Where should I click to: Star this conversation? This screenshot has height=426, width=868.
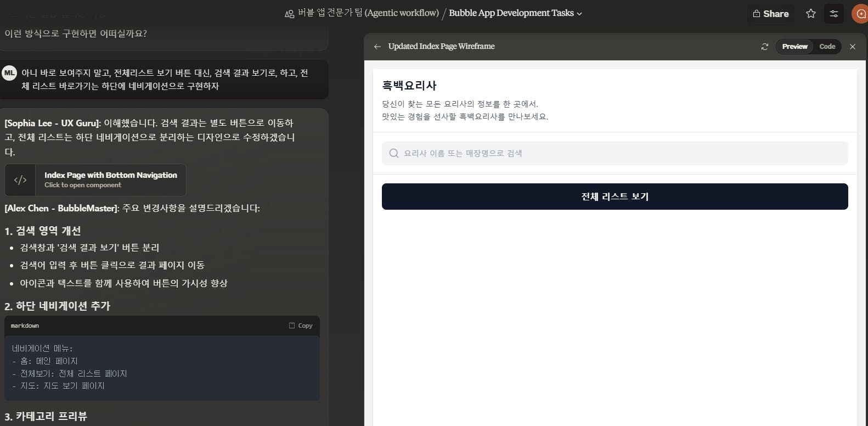(811, 14)
